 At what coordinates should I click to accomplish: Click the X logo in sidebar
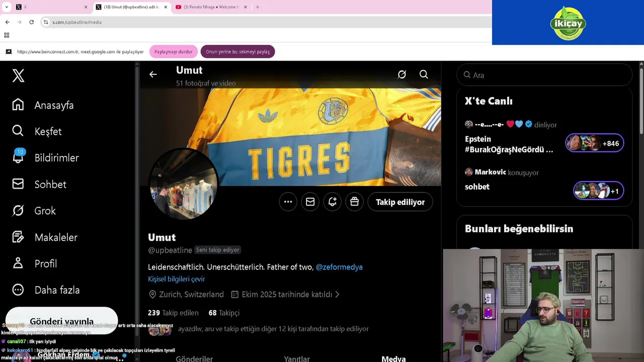18,76
